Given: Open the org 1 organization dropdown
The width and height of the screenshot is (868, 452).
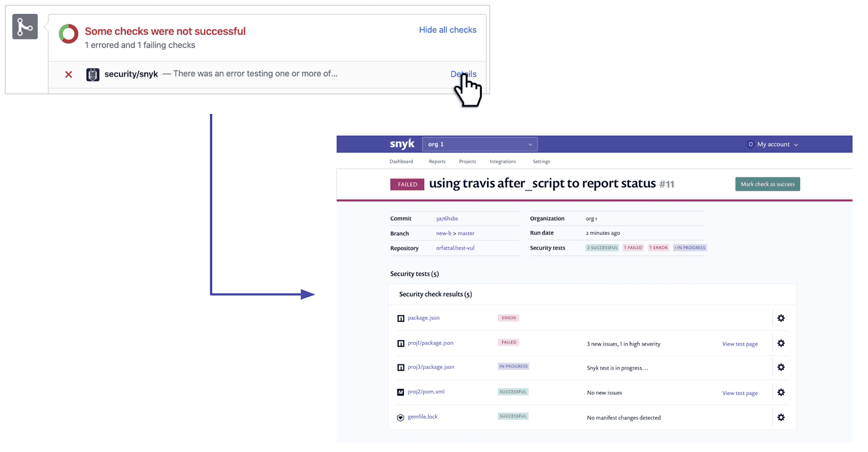Looking at the screenshot, I should [480, 144].
